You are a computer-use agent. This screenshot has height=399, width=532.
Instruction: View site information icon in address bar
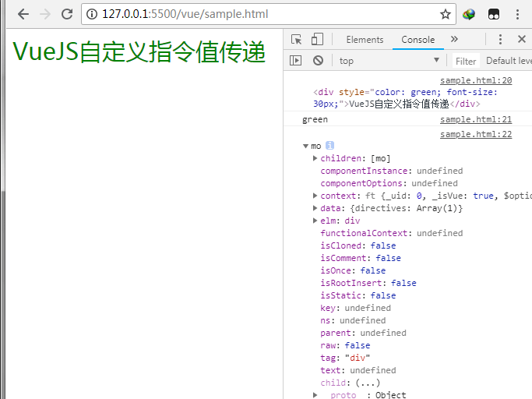pos(92,14)
